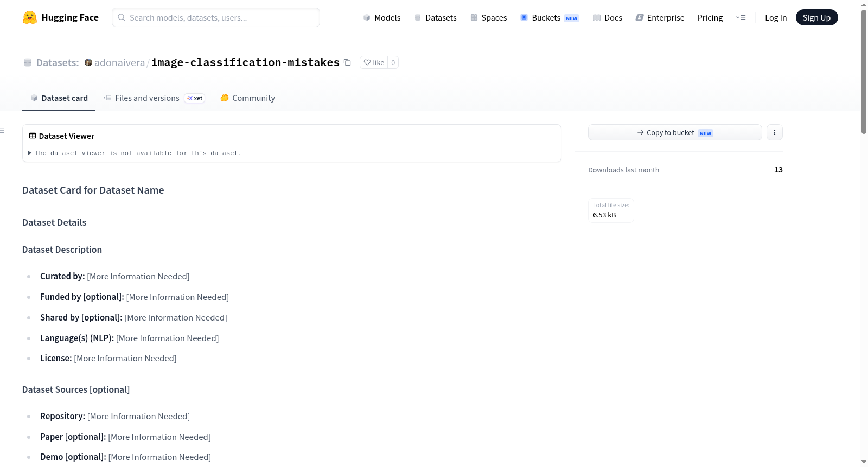Click the like count number
Screen dimensions: 868x467
coord(393,62)
